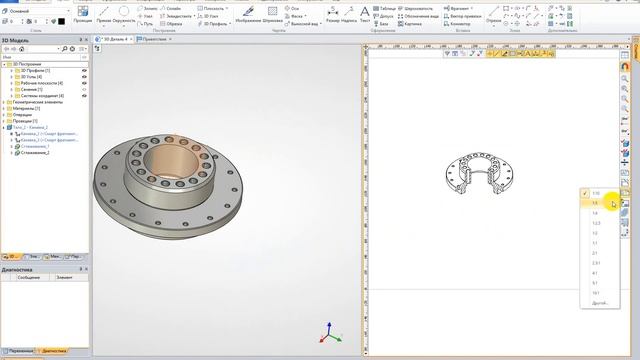Select the Окружность circle tool
640x360 pixels.
[x=124, y=14]
